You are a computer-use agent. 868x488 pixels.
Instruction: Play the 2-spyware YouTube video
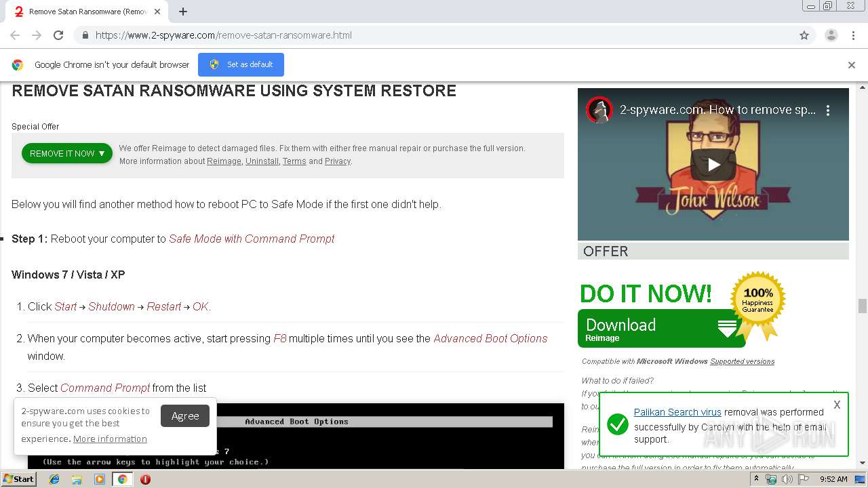[713, 164]
